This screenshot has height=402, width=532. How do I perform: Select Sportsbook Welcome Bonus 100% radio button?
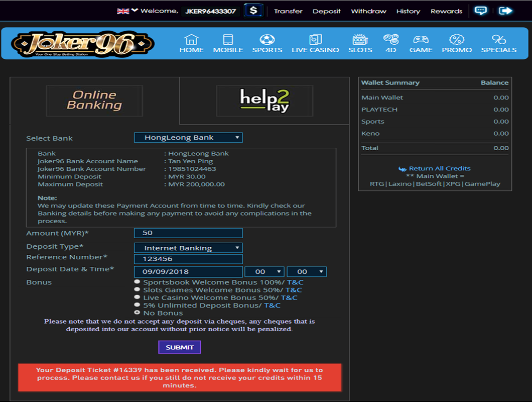137,282
